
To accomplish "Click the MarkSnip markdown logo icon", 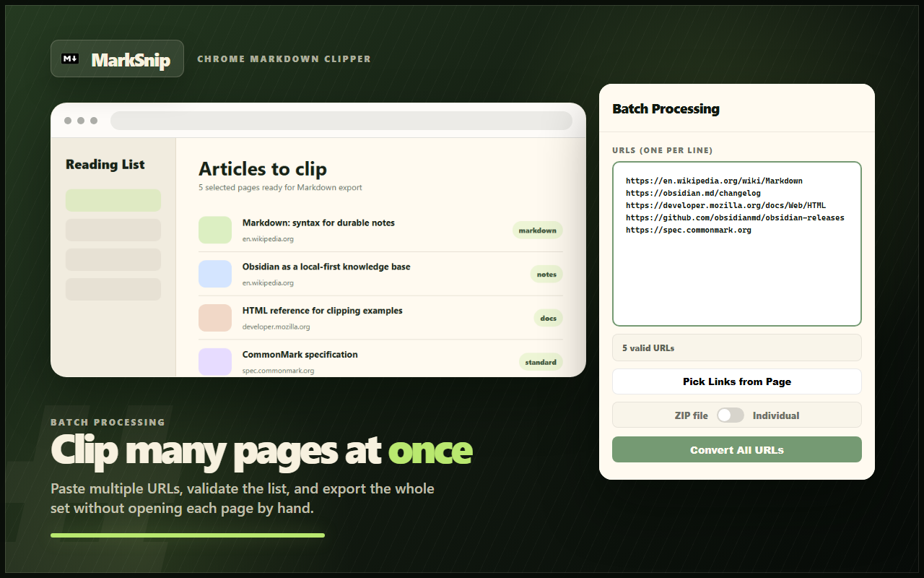I will point(70,59).
